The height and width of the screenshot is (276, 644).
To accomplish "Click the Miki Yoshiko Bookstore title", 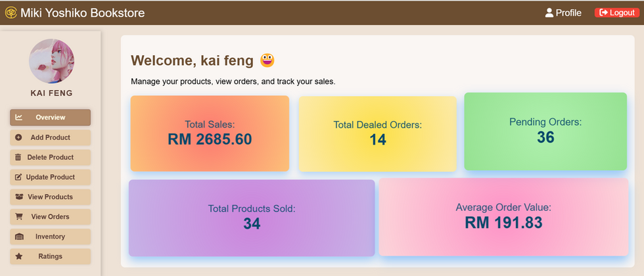I will [x=83, y=12].
